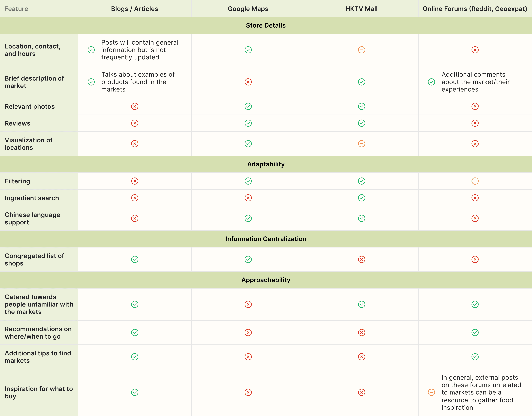Click the 'Store Details' section heading
Image resolution: width=532 pixels, height=416 pixels.
pos(266,25)
